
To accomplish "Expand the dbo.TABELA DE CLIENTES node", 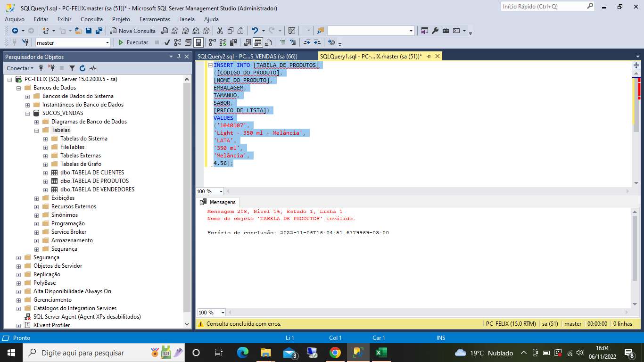I will click(45, 173).
